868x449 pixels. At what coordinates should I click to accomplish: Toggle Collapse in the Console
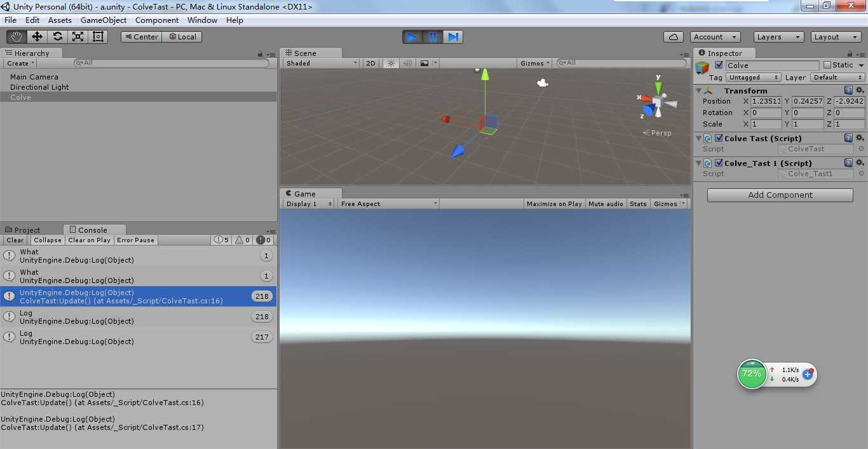tap(48, 240)
